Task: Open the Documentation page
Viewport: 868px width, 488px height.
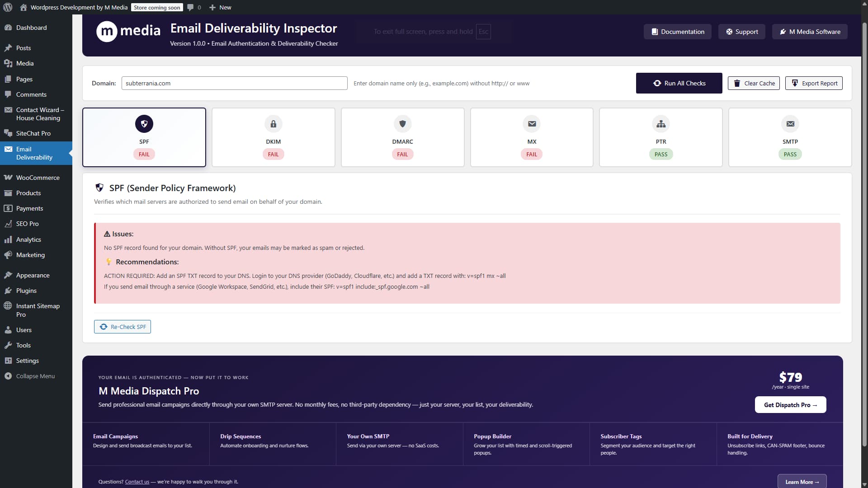Action: [677, 32]
